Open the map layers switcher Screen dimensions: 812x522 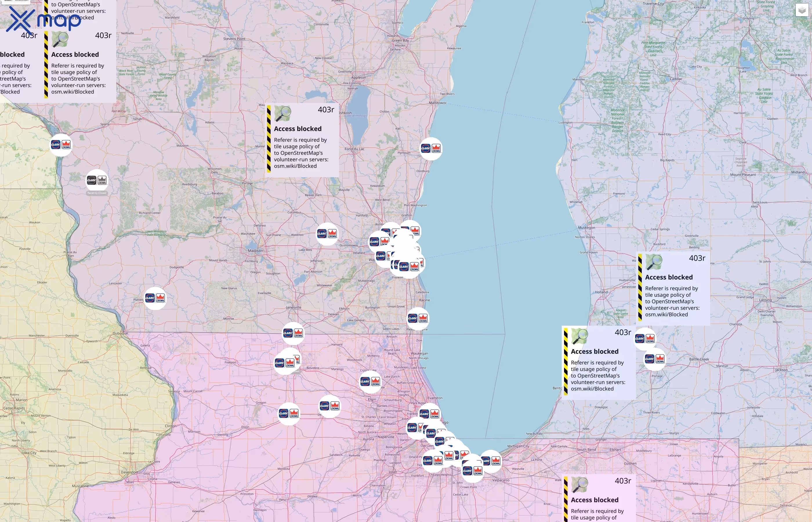click(x=802, y=10)
